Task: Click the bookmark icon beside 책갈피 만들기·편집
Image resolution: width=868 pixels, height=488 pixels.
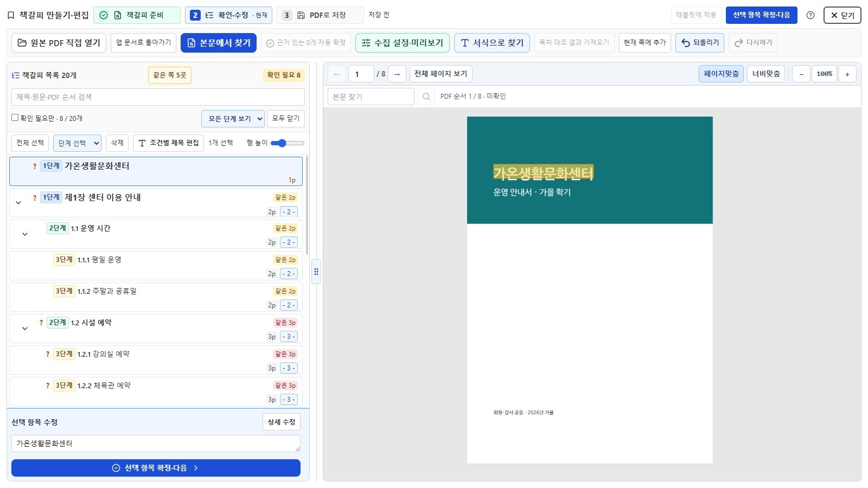Action: [x=11, y=15]
